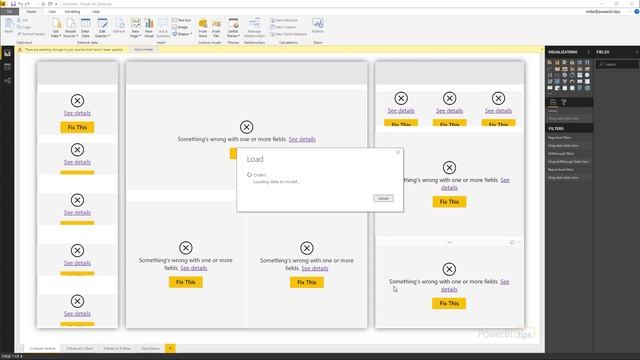This screenshot has width=640, height=360.
Task: Select the R script visual icon
Action: (580, 88)
